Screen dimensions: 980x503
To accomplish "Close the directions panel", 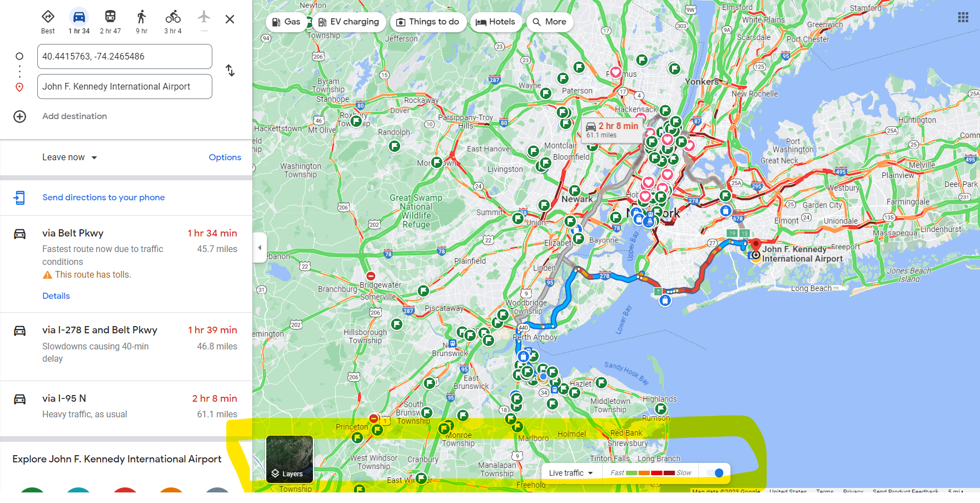I will pyautogui.click(x=230, y=19).
